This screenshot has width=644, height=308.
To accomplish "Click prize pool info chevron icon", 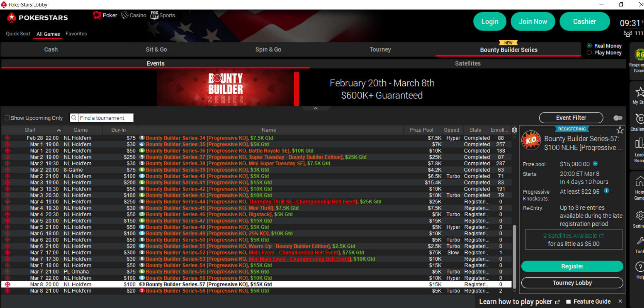I will tap(595, 164).
